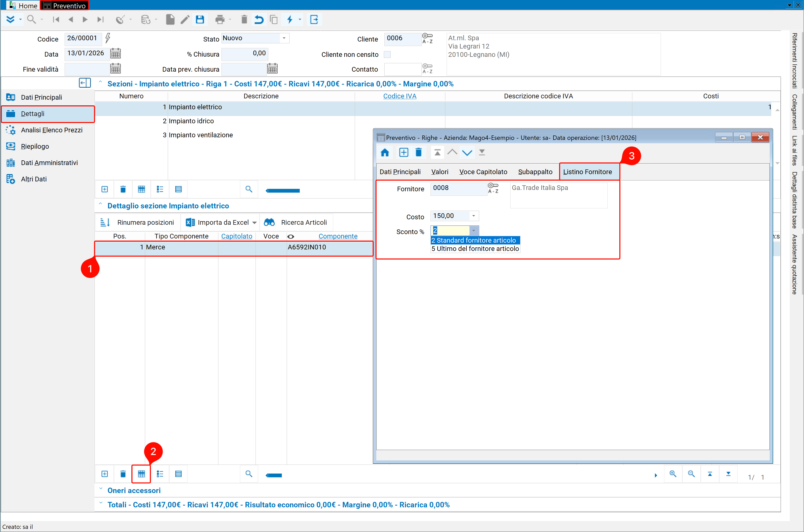
Task: Collapse the left navigation panel toggle
Action: [85, 83]
